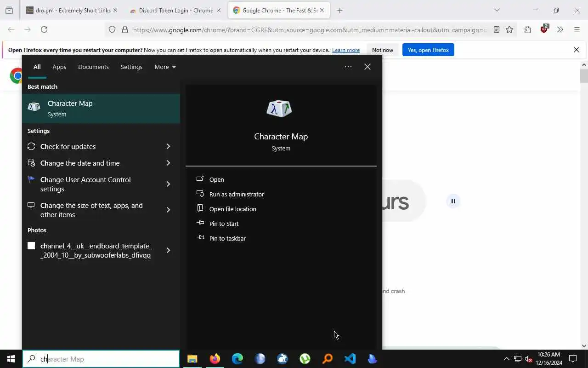Open Firefox hamburger application menu
The width and height of the screenshot is (588, 368).
(577, 29)
